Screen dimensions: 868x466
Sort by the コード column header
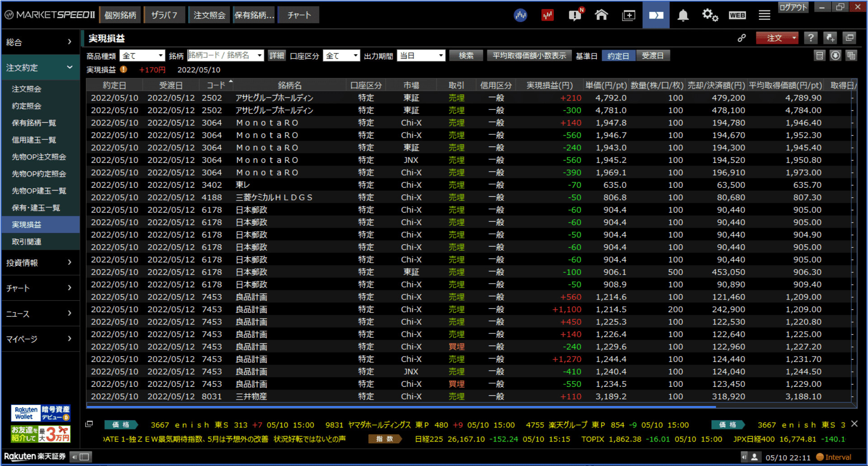pos(216,85)
